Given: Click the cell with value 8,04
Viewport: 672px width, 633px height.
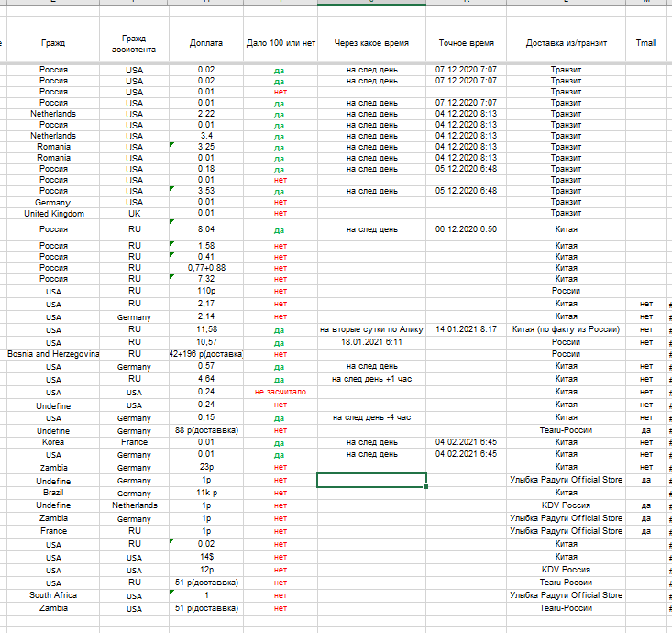Looking at the screenshot, I should click(206, 229).
